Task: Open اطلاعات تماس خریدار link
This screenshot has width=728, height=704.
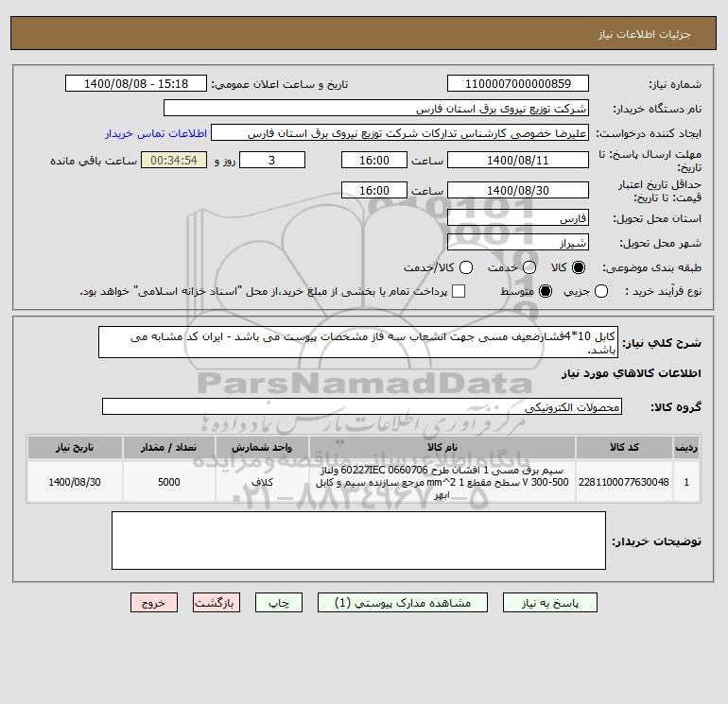Action: click(156, 133)
